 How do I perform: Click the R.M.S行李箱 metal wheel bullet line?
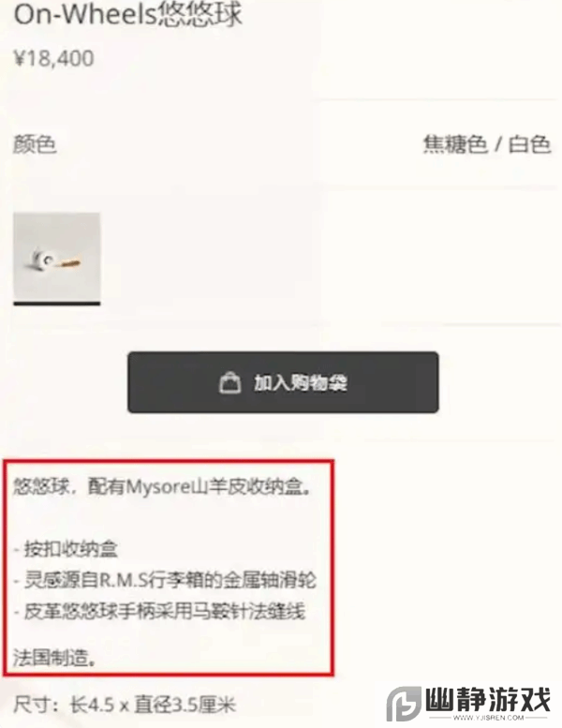coord(165,580)
